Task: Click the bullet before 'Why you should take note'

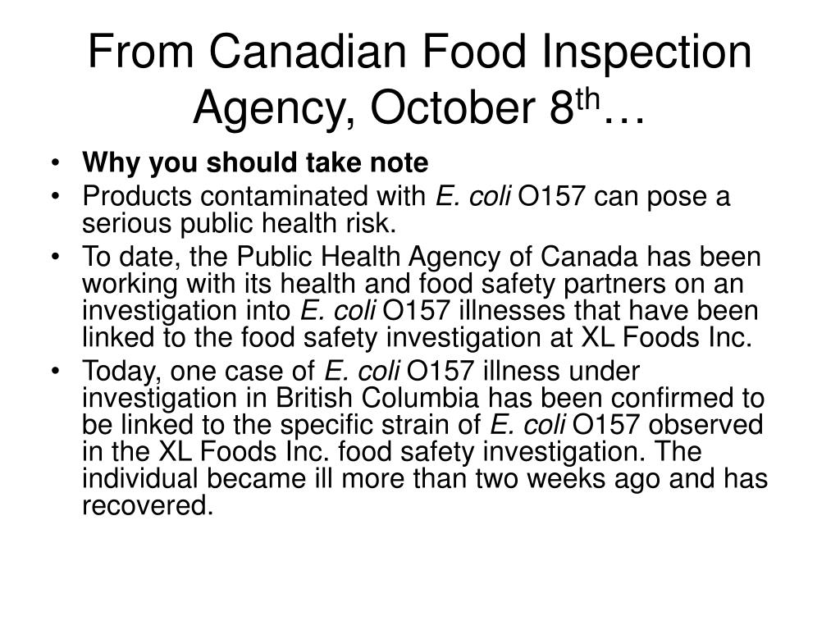Action: (x=55, y=163)
